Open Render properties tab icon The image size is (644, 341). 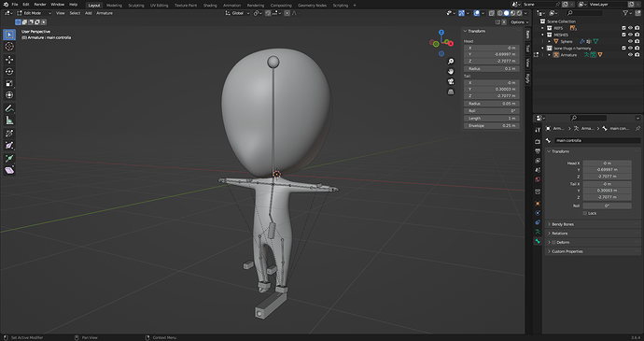538,141
